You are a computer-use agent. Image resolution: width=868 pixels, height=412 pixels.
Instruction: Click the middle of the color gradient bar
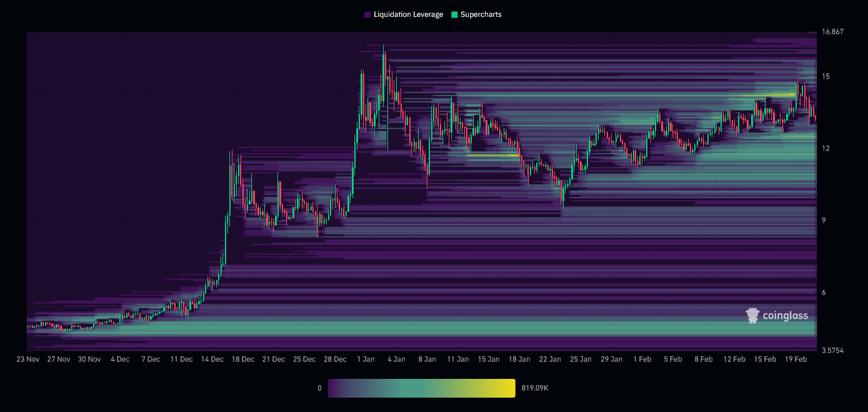(x=421, y=388)
